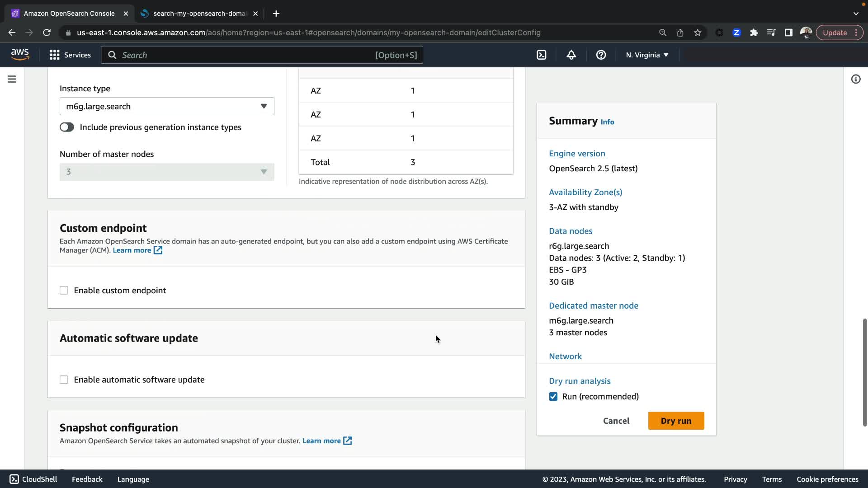The height and width of the screenshot is (488, 868).
Task: Uncheck Run (recommended) dry run analysis
Action: pos(553,397)
